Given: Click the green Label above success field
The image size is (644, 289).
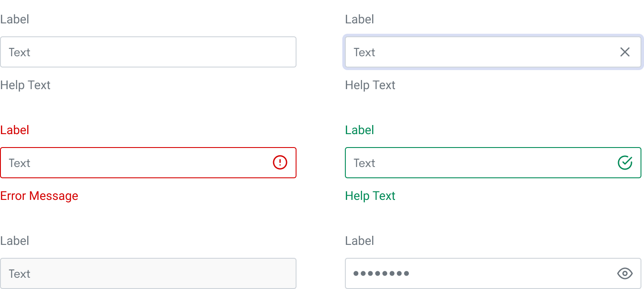Looking at the screenshot, I should (360, 130).
